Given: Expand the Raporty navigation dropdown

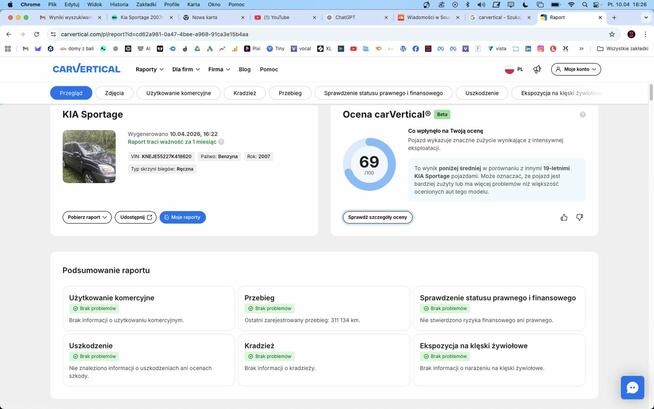Looking at the screenshot, I should click(149, 69).
